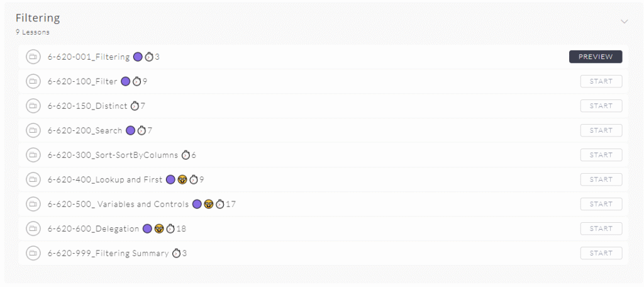Click the orange face icon on Lookup and First
This screenshot has width=644, height=287.
tap(182, 179)
